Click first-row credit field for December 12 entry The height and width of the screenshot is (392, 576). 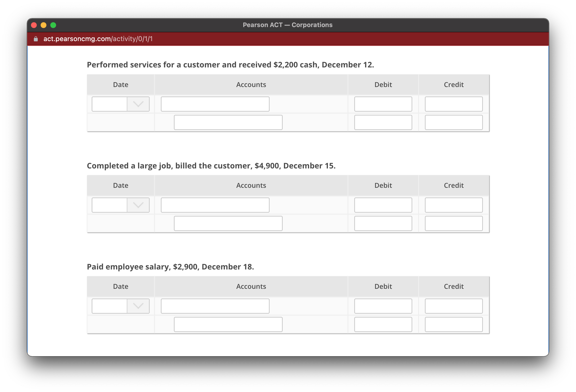(454, 104)
